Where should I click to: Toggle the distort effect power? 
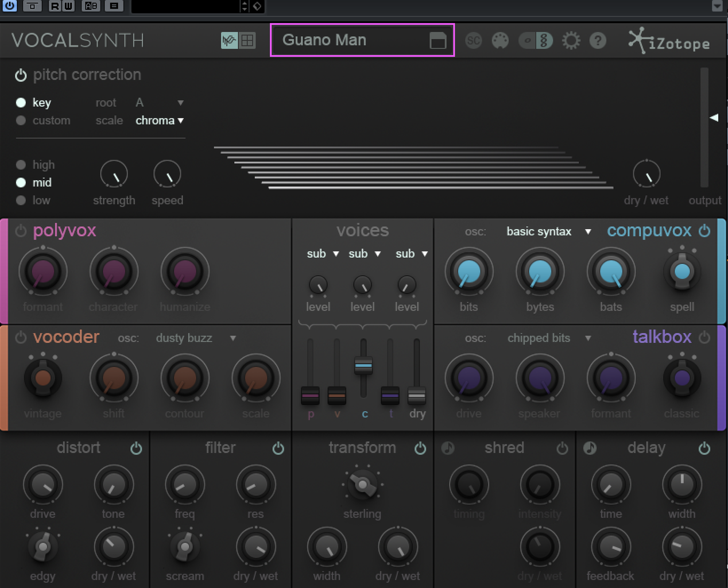tap(136, 448)
